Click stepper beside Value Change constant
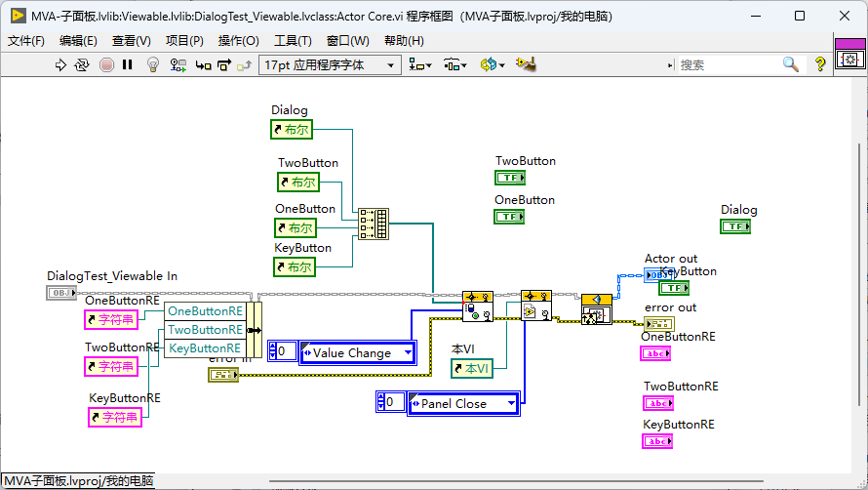Screen dimensions: 868x490 272,350
